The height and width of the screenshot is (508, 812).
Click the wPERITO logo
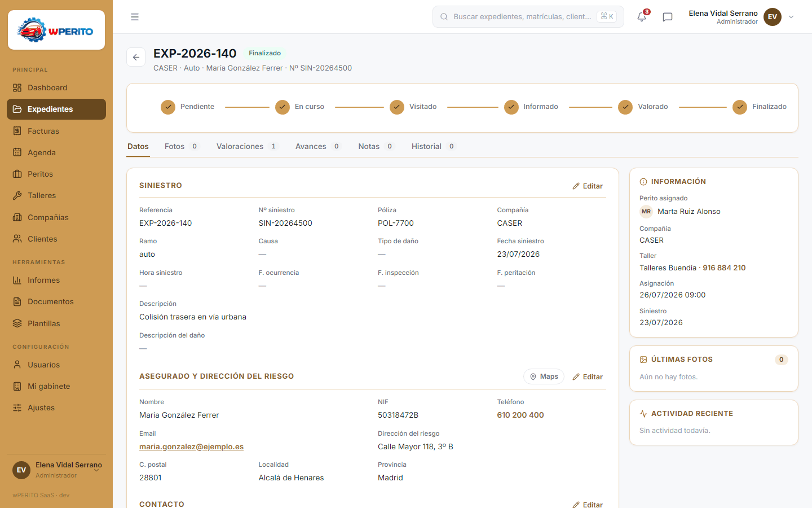56,30
